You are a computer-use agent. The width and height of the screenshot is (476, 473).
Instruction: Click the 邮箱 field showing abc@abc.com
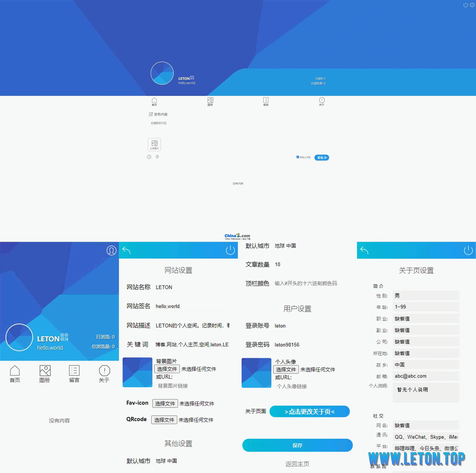tap(426, 376)
